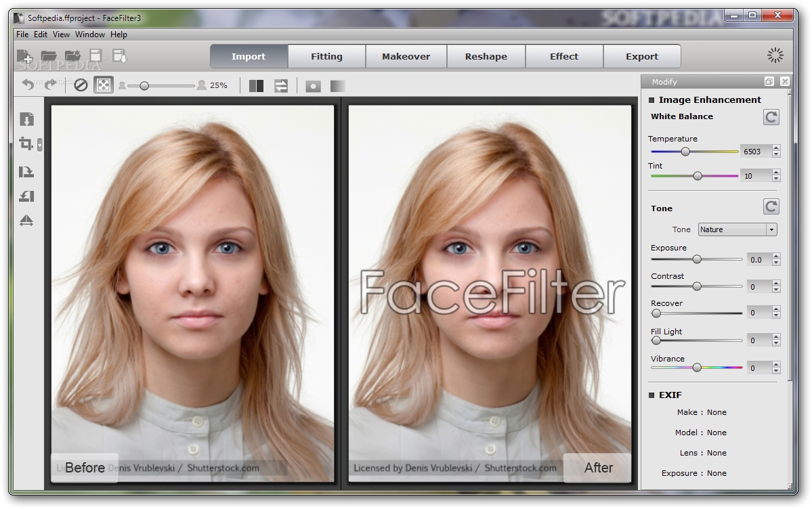Reset White Balance settings
Image resolution: width=812 pixels, height=509 pixels.
coord(771,117)
